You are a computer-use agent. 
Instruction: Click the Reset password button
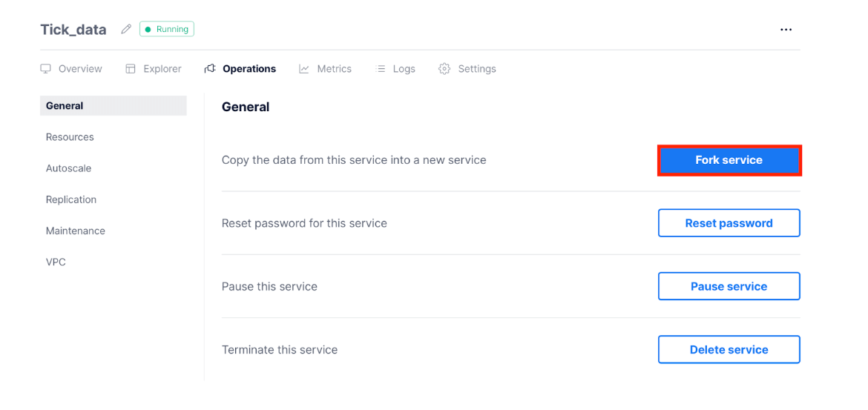click(729, 223)
